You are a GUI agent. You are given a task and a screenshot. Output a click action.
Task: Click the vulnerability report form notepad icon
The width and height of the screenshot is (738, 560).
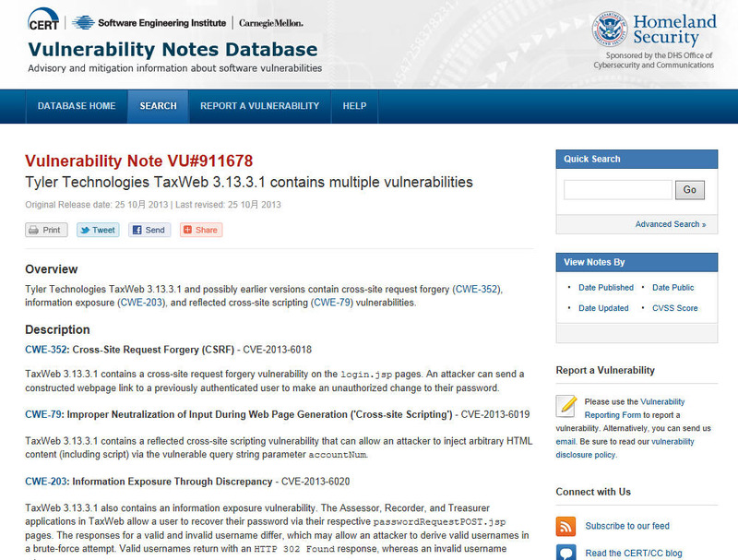[x=568, y=406]
